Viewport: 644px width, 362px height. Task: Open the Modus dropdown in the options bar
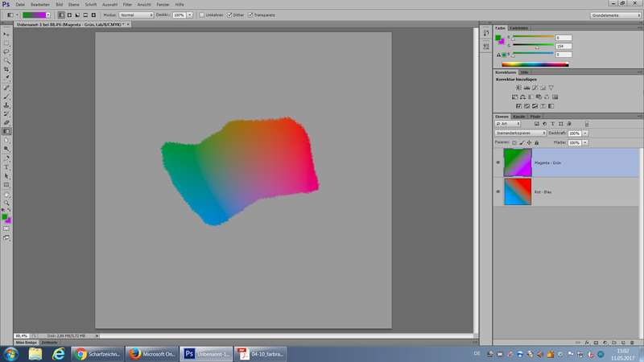(x=136, y=15)
